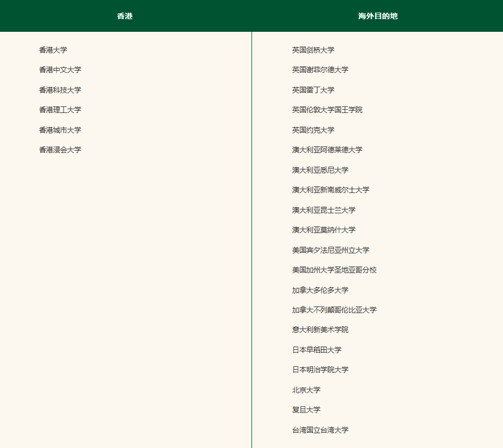Select 美国加州大学圣地亚哥分校
The width and height of the screenshot is (503, 448).
[334, 270]
